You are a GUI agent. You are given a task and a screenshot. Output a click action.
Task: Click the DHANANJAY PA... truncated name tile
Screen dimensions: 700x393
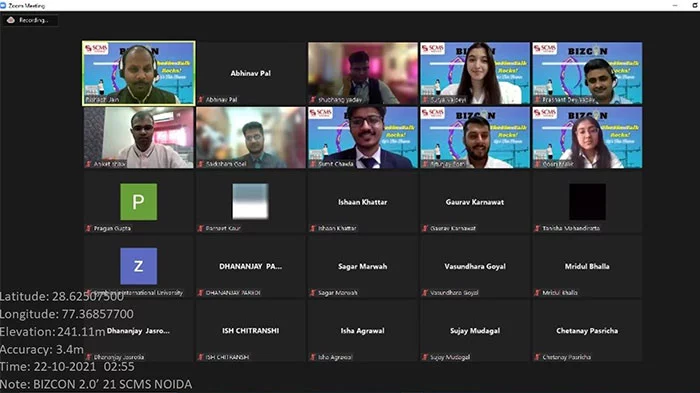click(250, 266)
